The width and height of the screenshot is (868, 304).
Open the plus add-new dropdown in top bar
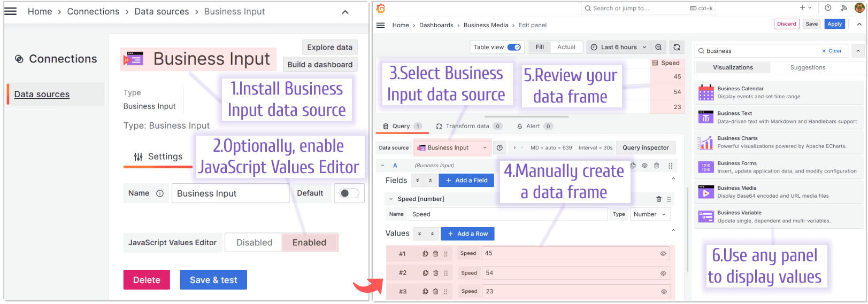click(805, 8)
